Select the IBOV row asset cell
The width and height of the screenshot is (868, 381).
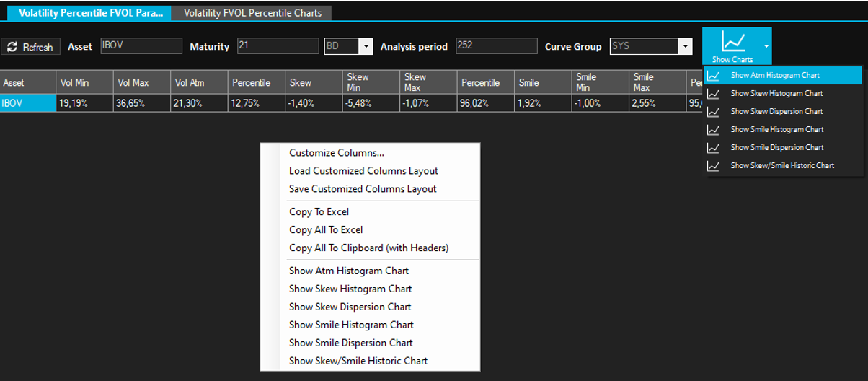pyautogui.click(x=27, y=103)
